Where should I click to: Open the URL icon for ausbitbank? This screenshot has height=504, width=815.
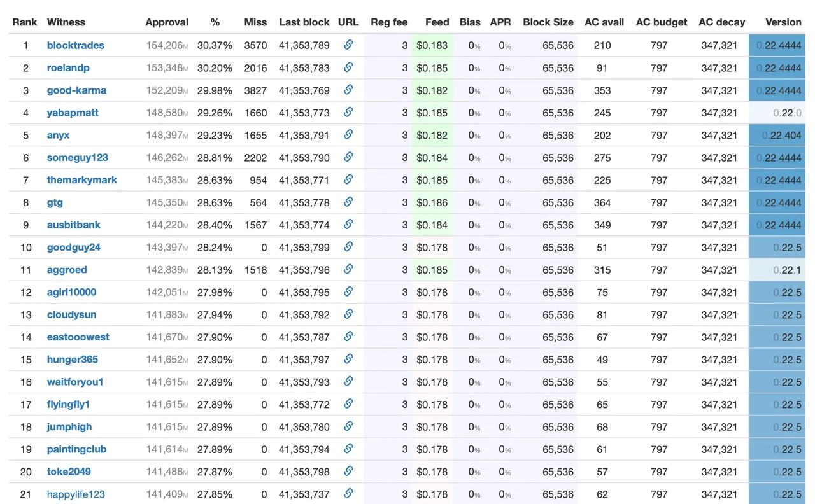click(x=348, y=224)
